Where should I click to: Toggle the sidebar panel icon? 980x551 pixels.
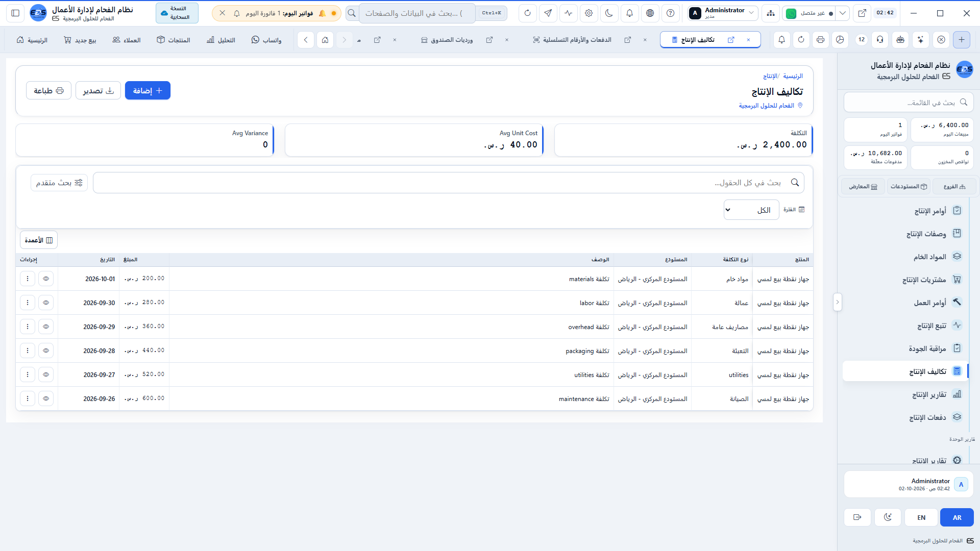[x=15, y=13]
